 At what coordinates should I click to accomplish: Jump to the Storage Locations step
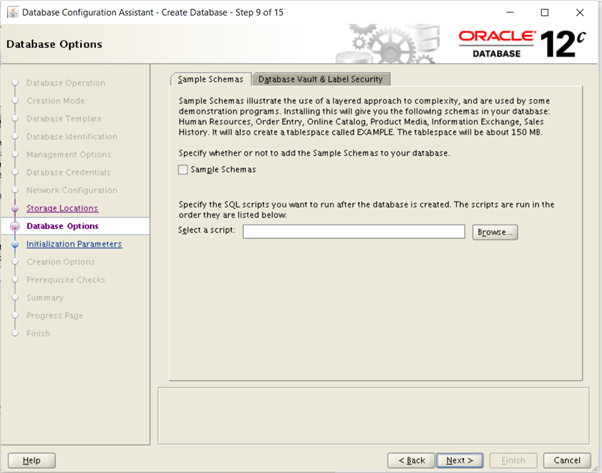(62, 208)
